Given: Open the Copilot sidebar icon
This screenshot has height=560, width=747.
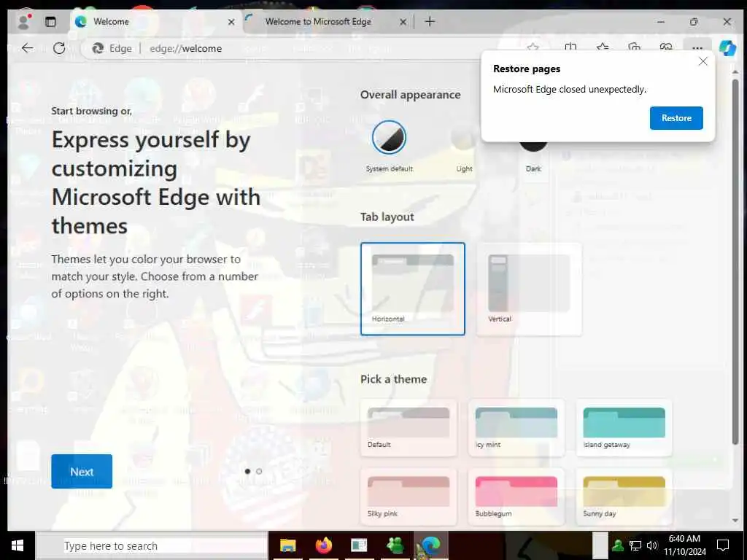Looking at the screenshot, I should pos(727,48).
